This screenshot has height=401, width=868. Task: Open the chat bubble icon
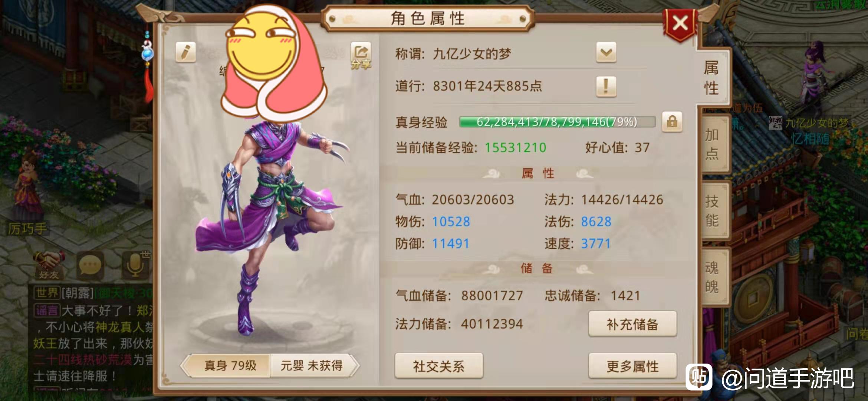(91, 265)
